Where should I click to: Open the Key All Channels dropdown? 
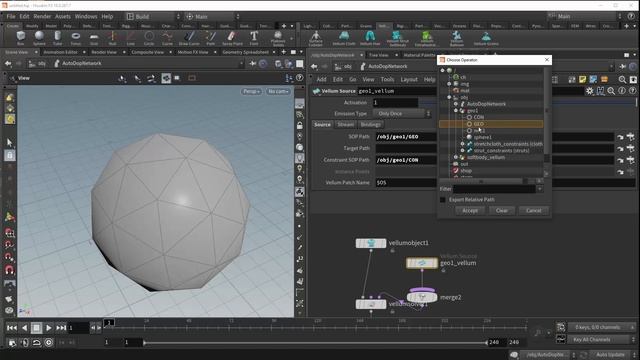click(602, 339)
